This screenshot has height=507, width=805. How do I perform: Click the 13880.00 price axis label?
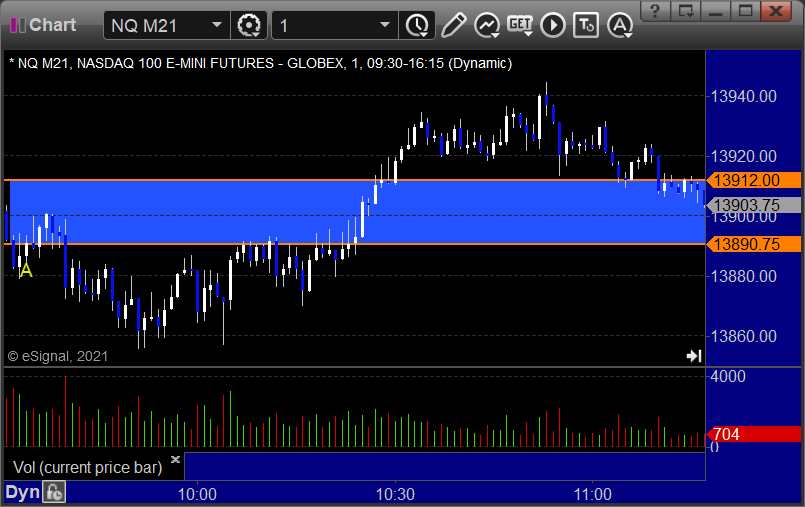pos(743,277)
